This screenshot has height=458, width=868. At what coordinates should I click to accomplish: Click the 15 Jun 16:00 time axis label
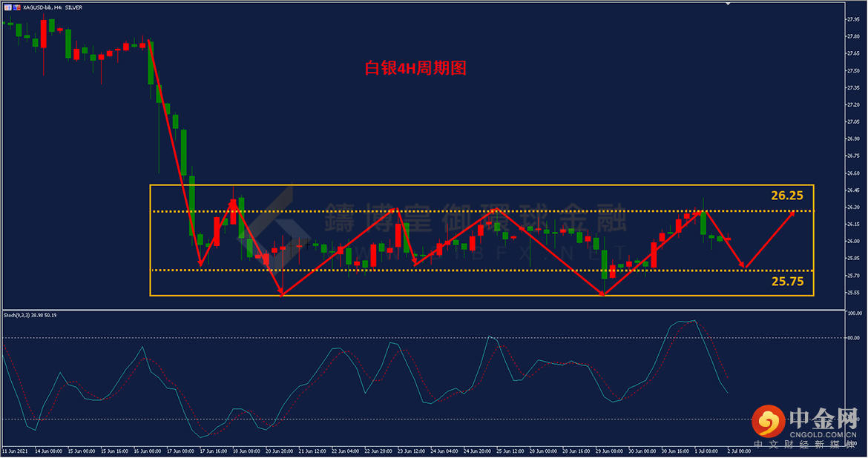[x=114, y=451]
